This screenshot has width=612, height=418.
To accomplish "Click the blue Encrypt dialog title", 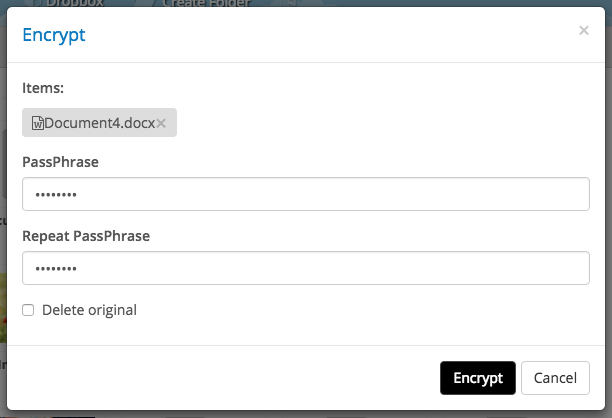I will [x=54, y=35].
